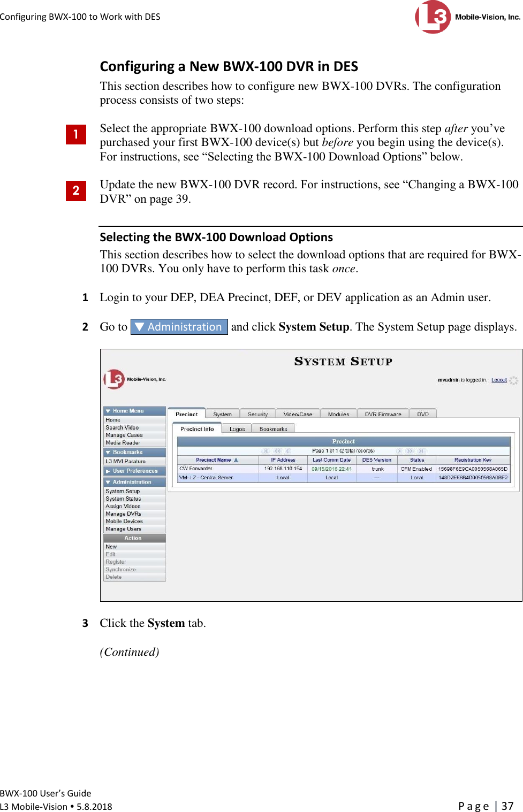The width and height of the screenshot is (523, 812).
Task: Open Manage DVRs
Action: point(134,514)
